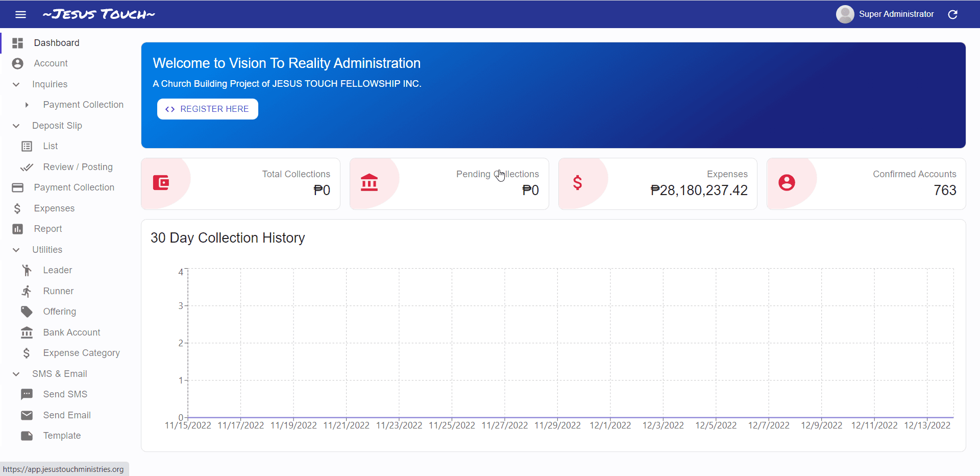Click the 763 confirmed accounts value
The width and height of the screenshot is (980, 476).
pos(945,191)
